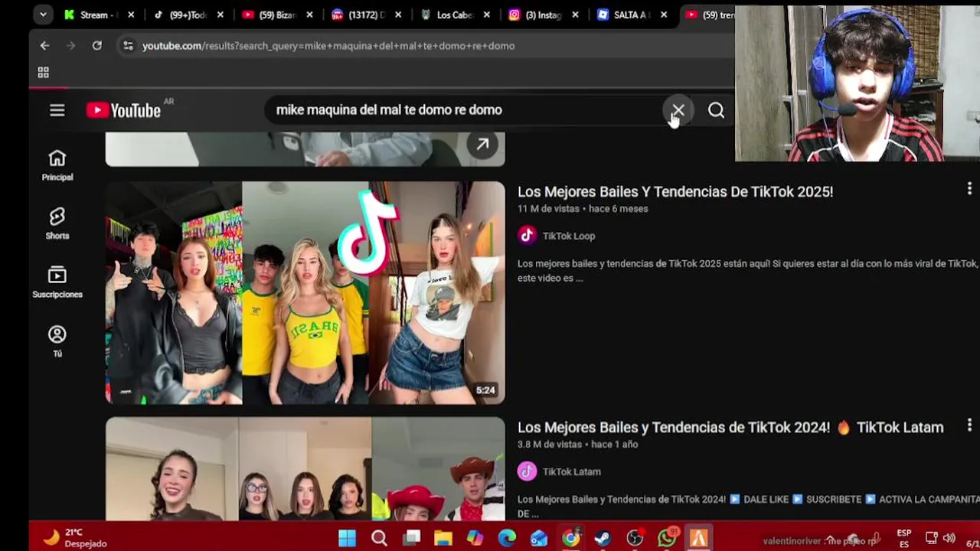Open Task View on taskbar
This screenshot has width=980, height=551.
tap(412, 538)
